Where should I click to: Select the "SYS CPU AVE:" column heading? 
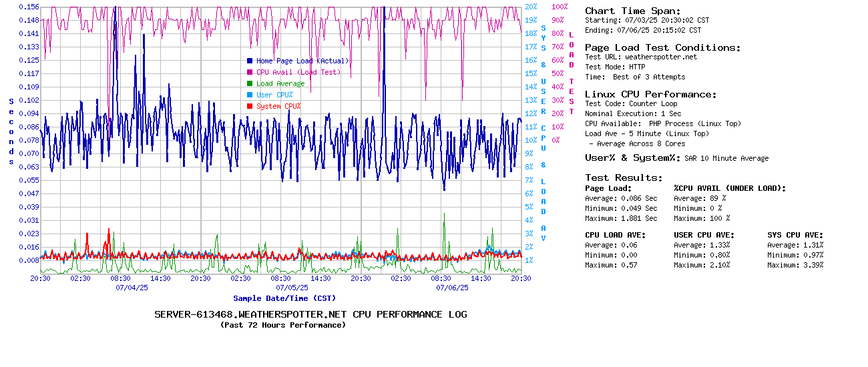(795, 235)
